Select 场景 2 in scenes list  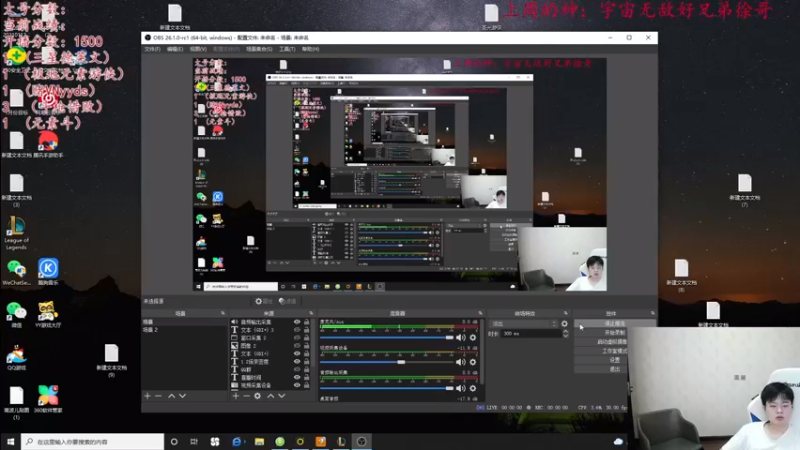pyautogui.click(x=185, y=330)
